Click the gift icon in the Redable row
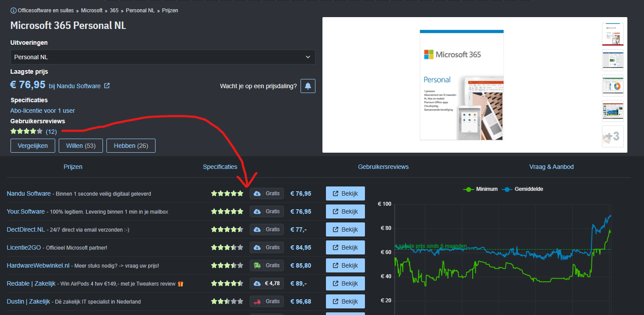Screen dimensions: 644x315 [180, 284]
